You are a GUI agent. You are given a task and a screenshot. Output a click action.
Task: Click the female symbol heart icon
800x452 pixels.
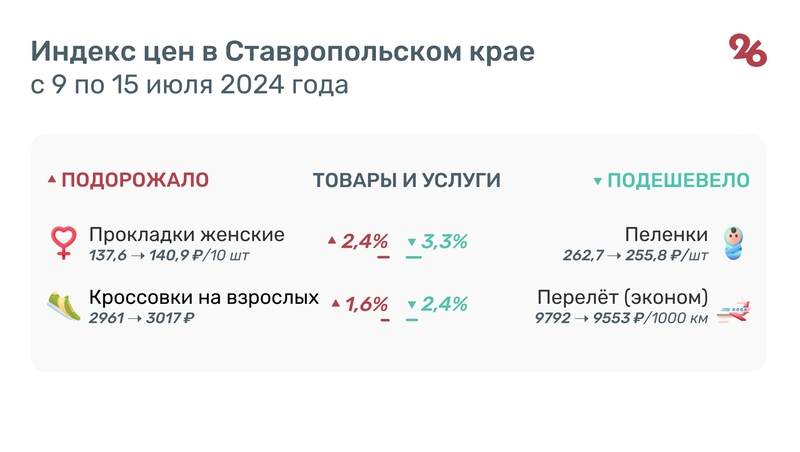[x=64, y=243]
